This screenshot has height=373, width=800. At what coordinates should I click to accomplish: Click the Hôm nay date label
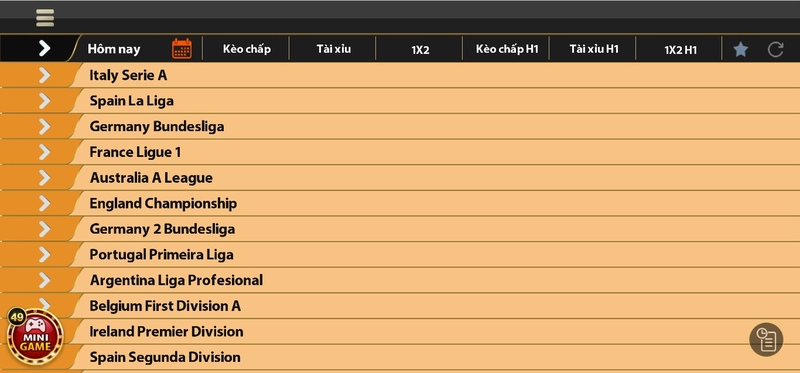coord(114,49)
